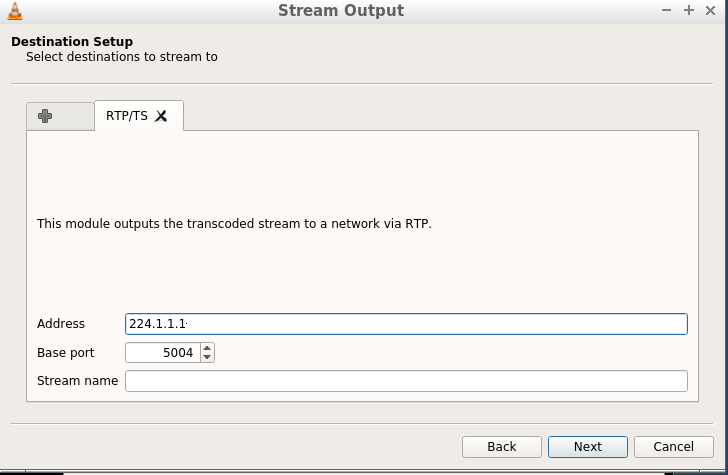
Task: Focus the Stream name text field
Action: pos(406,381)
